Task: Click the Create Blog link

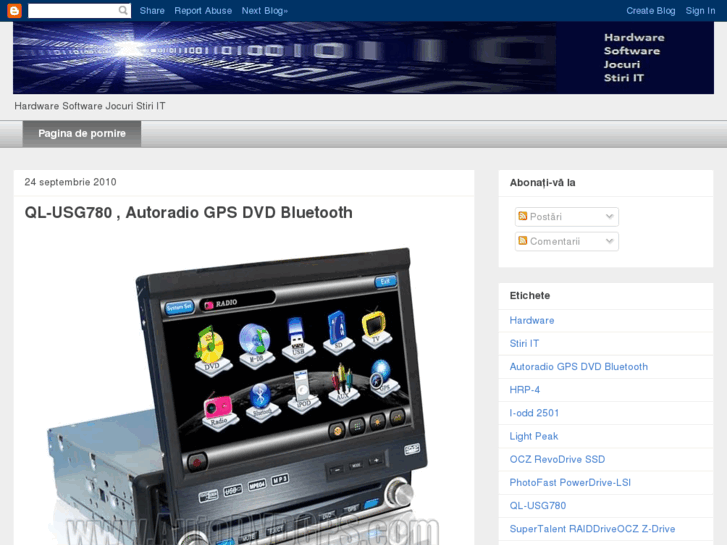Action: tap(650, 11)
